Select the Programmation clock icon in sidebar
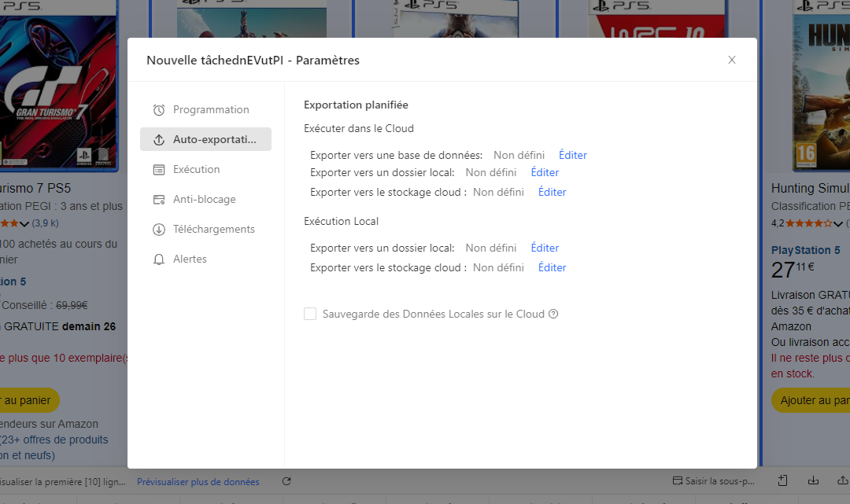Image resolution: width=850 pixels, height=504 pixels. click(x=158, y=109)
